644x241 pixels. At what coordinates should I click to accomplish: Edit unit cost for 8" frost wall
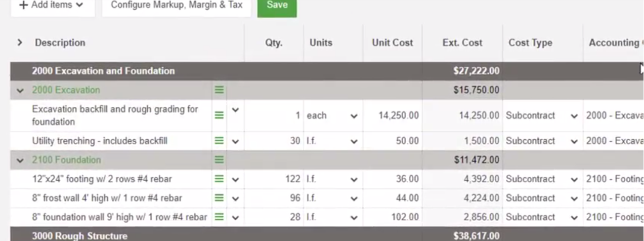pyautogui.click(x=394, y=198)
